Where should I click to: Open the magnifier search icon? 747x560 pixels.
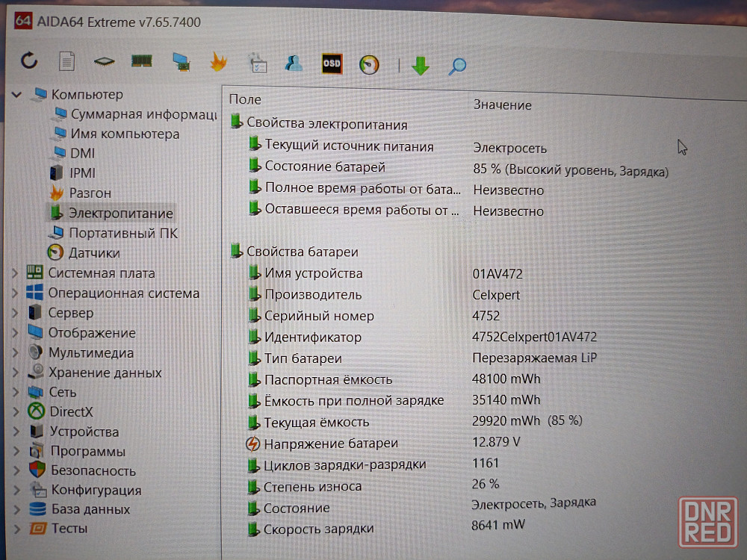point(457,66)
